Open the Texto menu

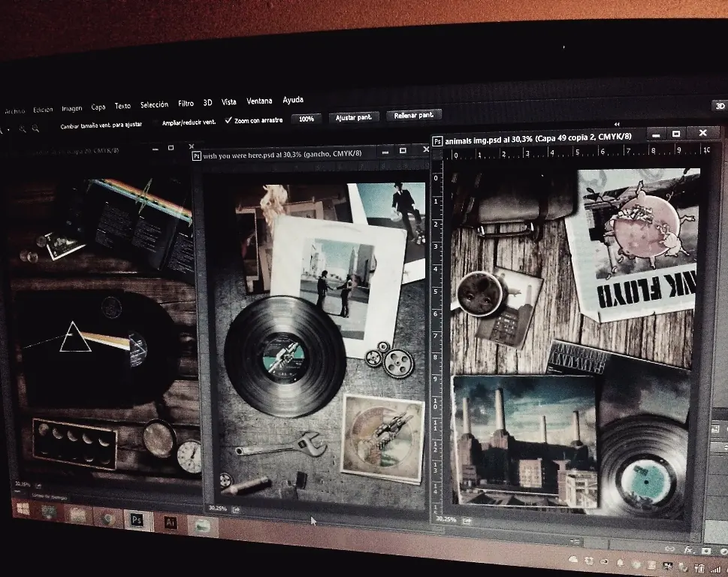pos(122,106)
